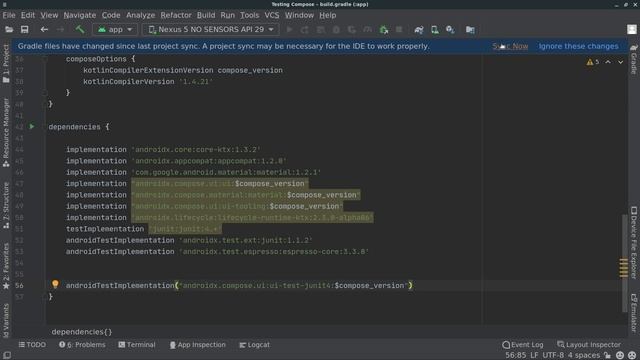
Task: Click the sad face feedback icon
Action: point(632,356)
